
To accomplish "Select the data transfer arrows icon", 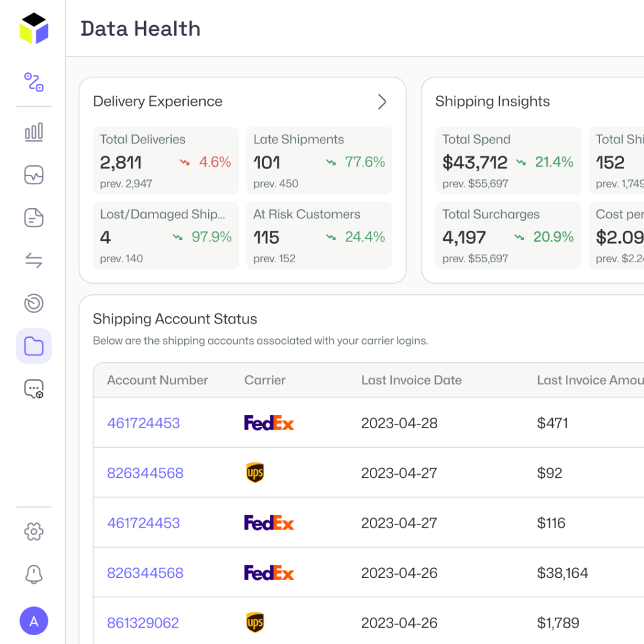I will click(33, 260).
